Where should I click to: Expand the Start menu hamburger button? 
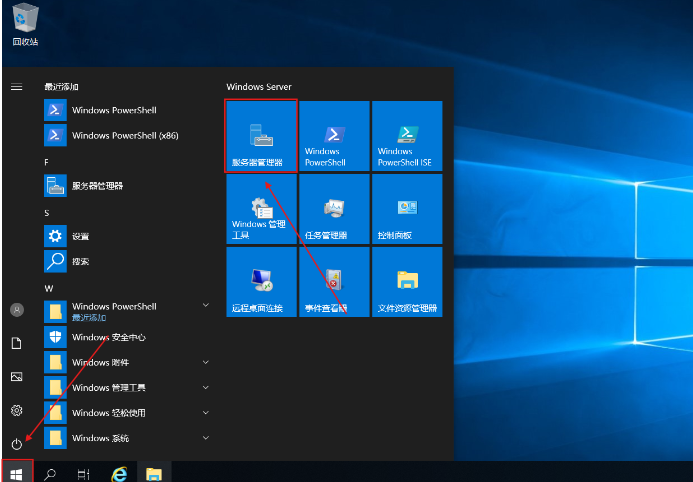point(16,87)
